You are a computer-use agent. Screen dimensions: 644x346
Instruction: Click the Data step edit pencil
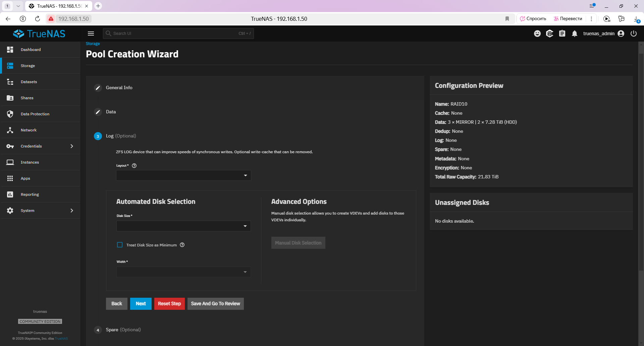coord(98,112)
